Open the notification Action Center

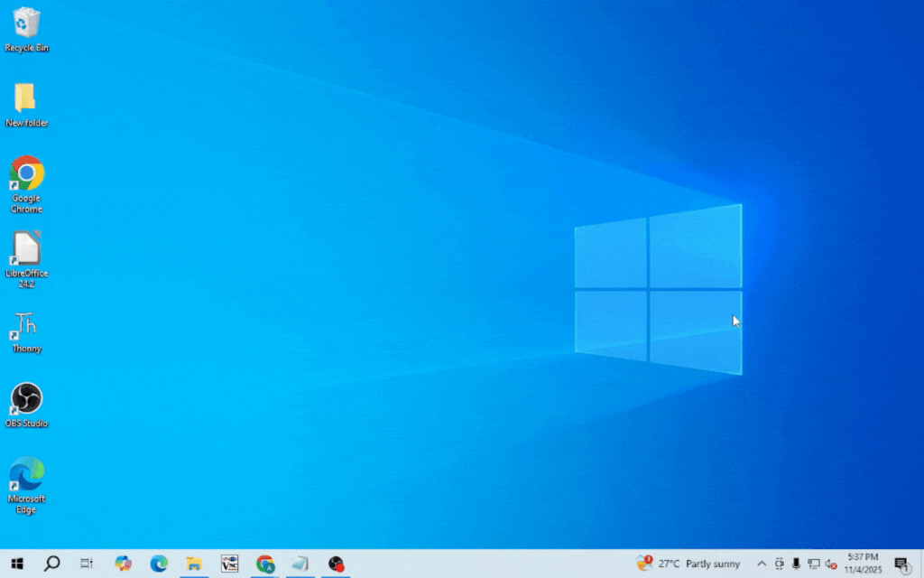click(x=901, y=564)
